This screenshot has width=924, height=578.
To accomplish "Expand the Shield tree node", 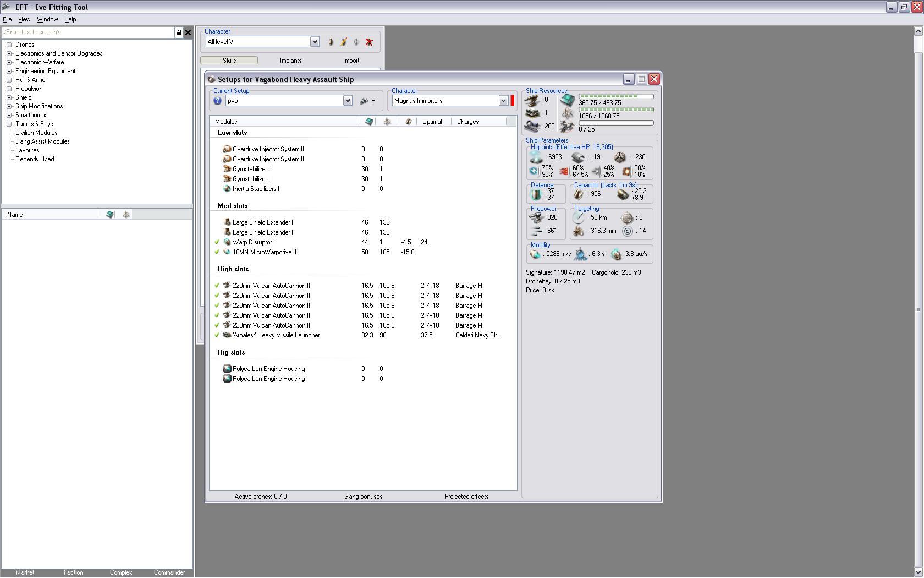I will [9, 97].
